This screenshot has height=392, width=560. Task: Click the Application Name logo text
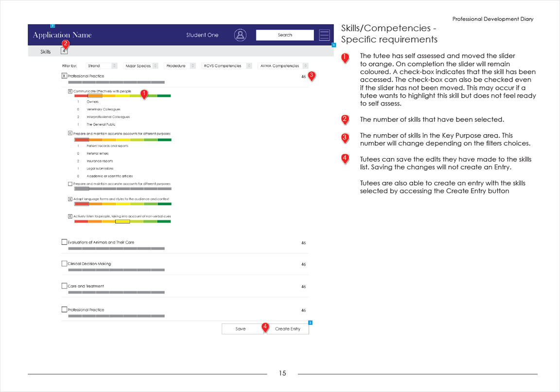(62, 35)
